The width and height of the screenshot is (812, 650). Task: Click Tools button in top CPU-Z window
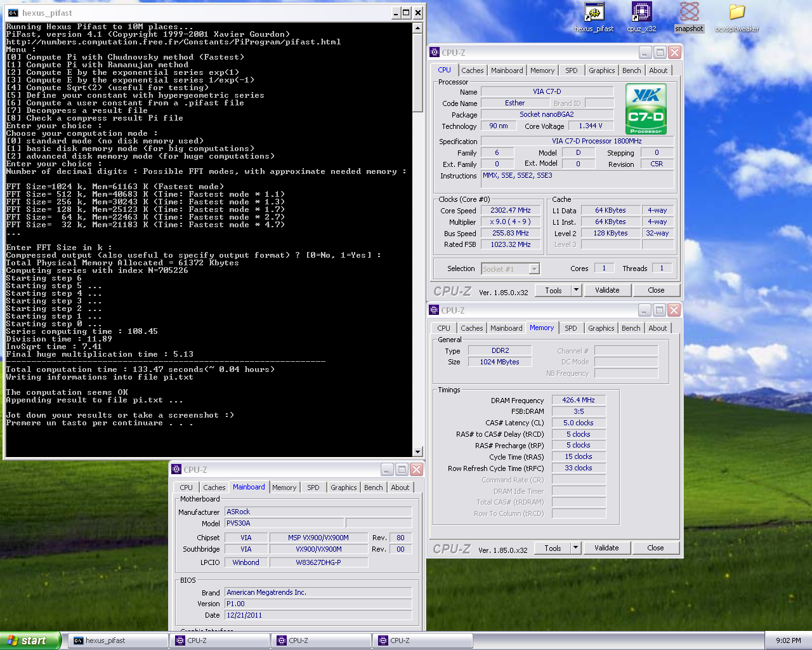pyautogui.click(x=553, y=290)
